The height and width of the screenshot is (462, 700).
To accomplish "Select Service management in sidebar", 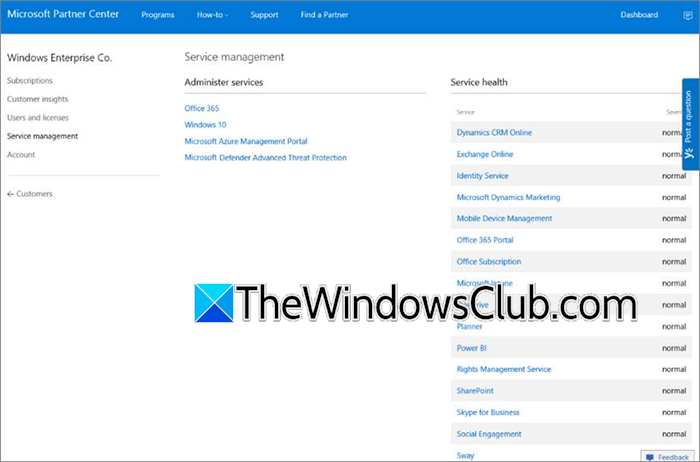I will pyautogui.click(x=42, y=136).
